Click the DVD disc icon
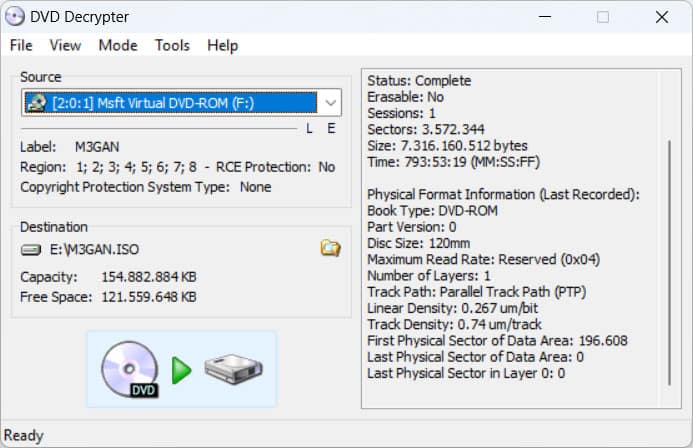 tap(130, 369)
